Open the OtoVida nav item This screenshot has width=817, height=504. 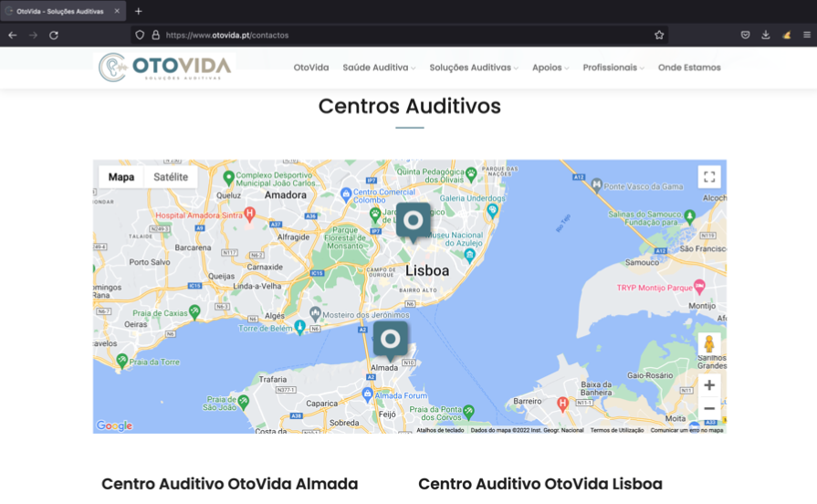pos(311,68)
